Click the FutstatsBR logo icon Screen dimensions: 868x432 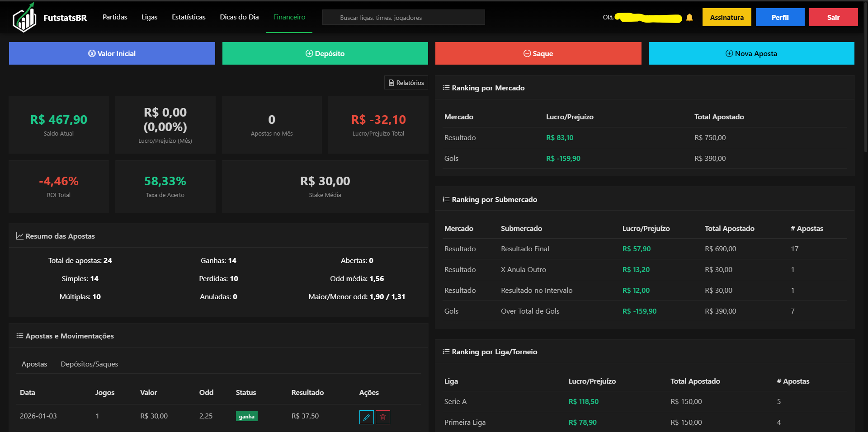click(x=24, y=18)
